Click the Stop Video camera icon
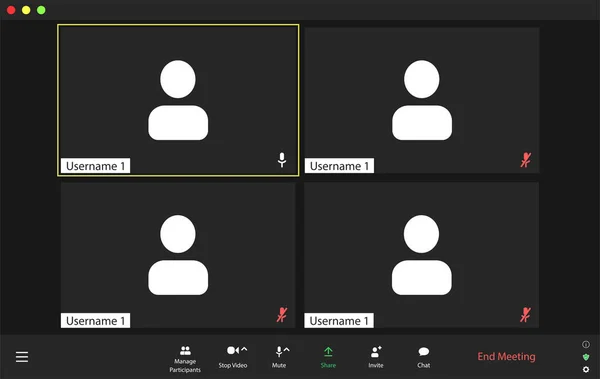Screen dimensions: 600x379 coord(233,350)
